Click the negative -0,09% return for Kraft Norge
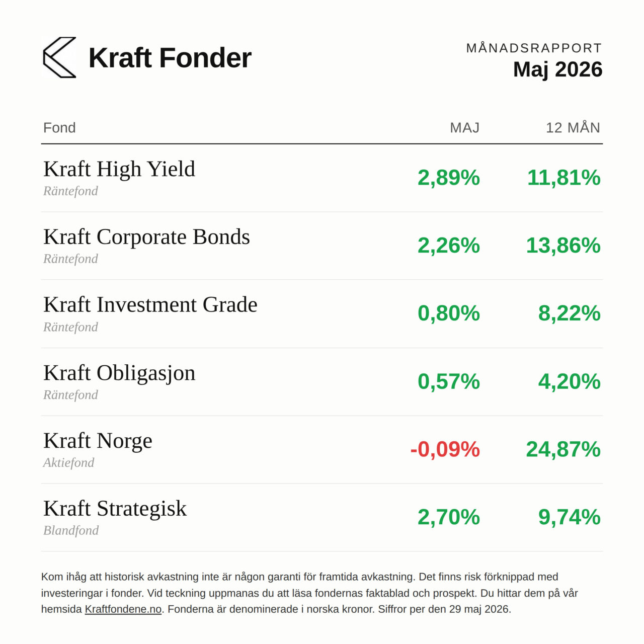This screenshot has height=644, width=644. coord(445,449)
